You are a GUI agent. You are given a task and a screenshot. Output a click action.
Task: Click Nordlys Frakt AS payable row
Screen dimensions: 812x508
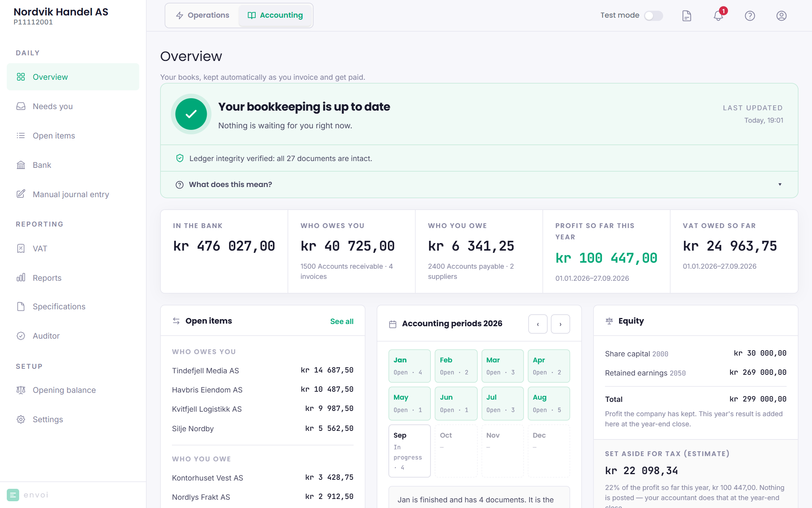pyautogui.click(x=263, y=497)
